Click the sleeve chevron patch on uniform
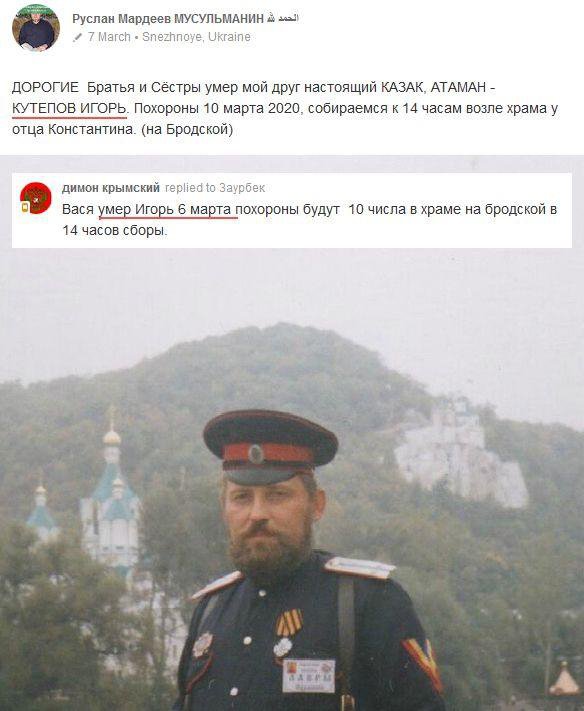 pos(423,663)
